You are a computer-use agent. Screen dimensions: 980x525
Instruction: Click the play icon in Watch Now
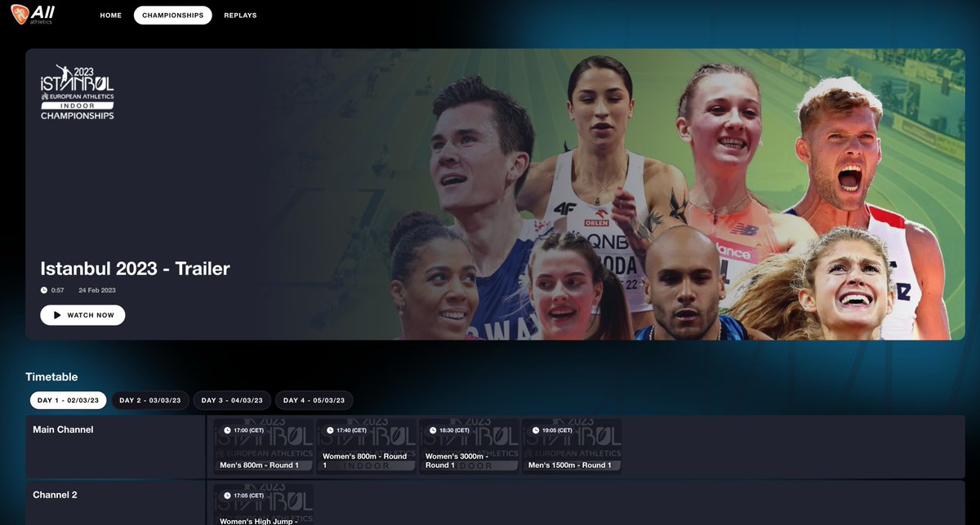click(57, 315)
